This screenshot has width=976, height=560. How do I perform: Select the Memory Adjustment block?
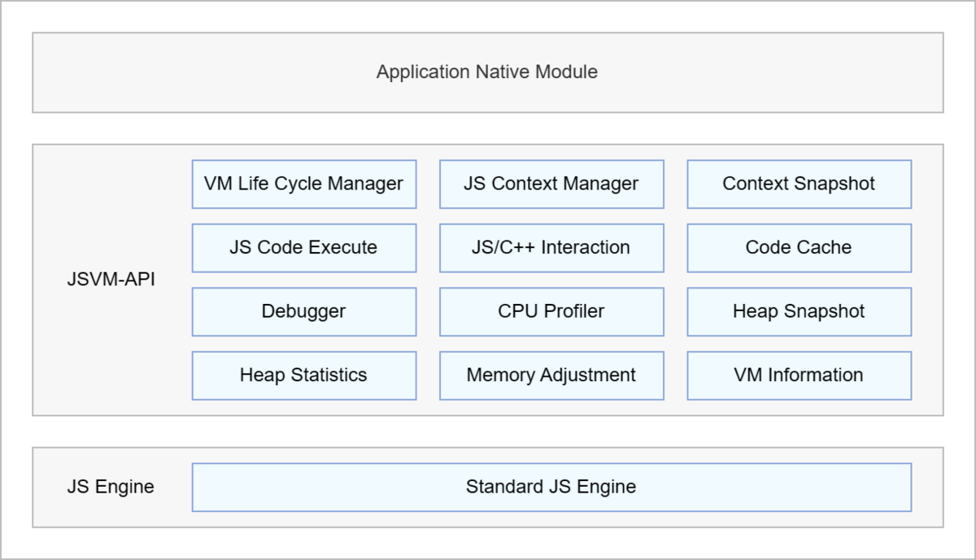point(551,376)
